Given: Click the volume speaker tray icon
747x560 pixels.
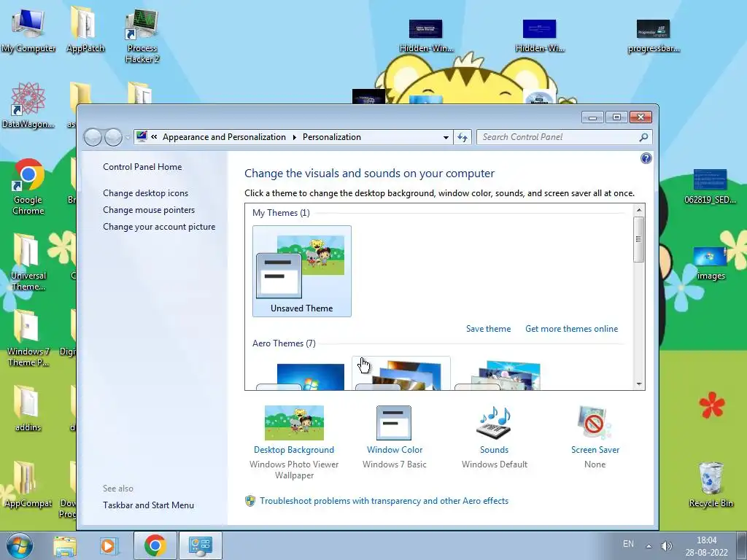Looking at the screenshot, I should 667,545.
